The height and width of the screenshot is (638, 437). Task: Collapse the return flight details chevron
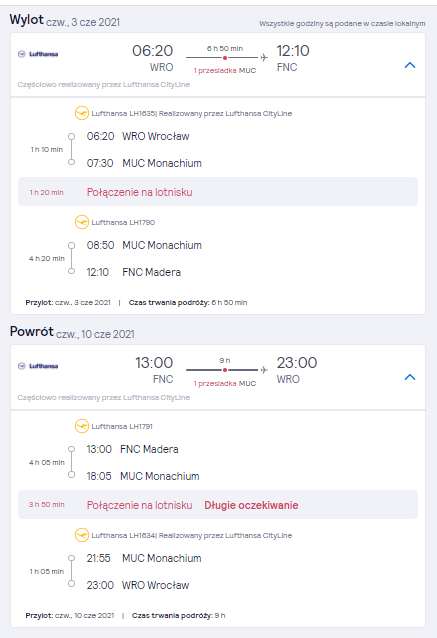(x=410, y=377)
